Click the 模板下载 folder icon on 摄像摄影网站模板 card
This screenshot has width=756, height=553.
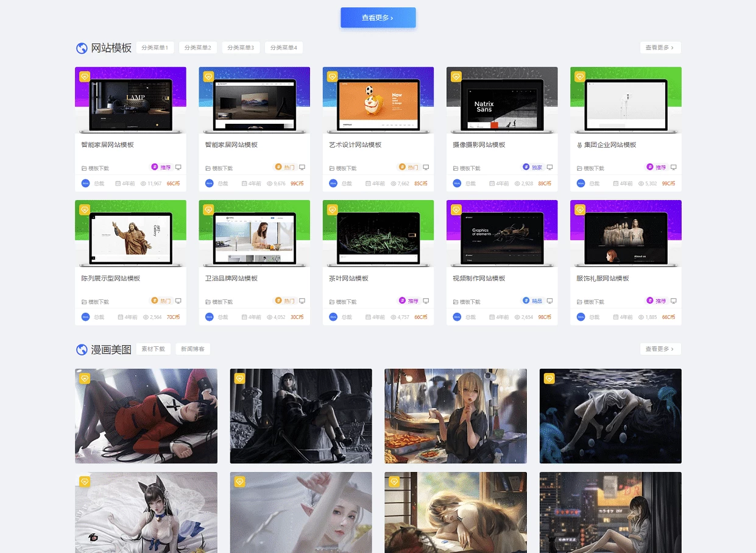click(456, 168)
